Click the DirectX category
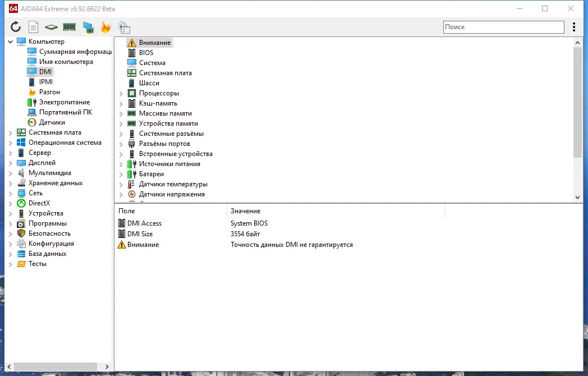The height and width of the screenshot is (376, 588). (39, 203)
